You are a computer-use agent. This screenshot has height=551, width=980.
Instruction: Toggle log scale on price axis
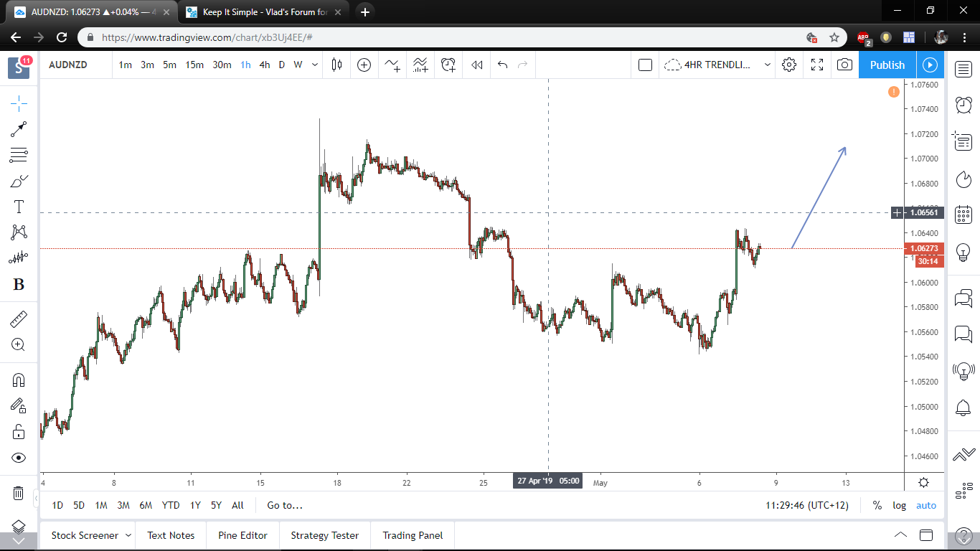899,505
